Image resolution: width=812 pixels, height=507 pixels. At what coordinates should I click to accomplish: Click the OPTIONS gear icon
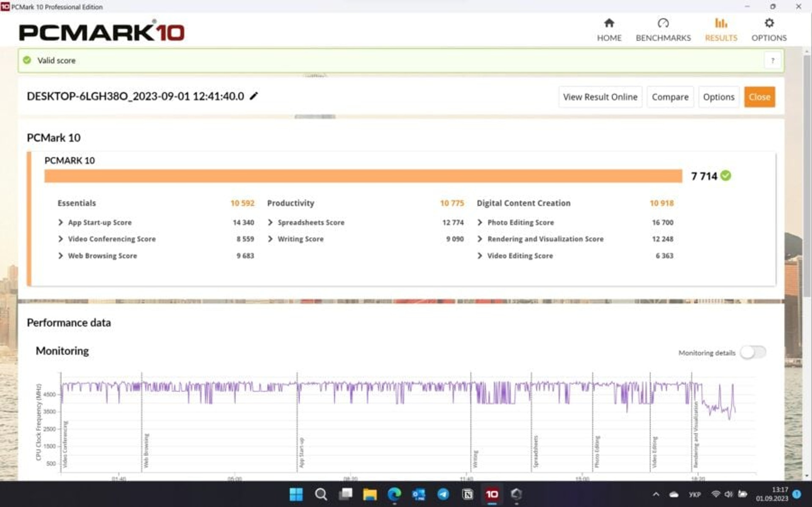(x=769, y=23)
